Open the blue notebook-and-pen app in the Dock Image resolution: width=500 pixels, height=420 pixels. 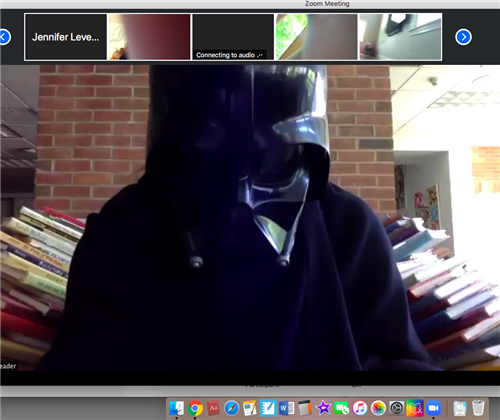(x=268, y=408)
